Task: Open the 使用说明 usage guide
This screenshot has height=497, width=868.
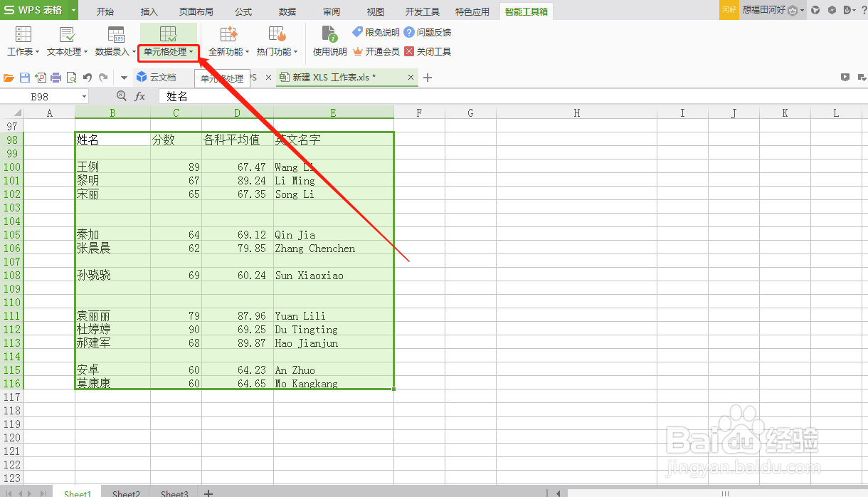Action: click(x=330, y=42)
